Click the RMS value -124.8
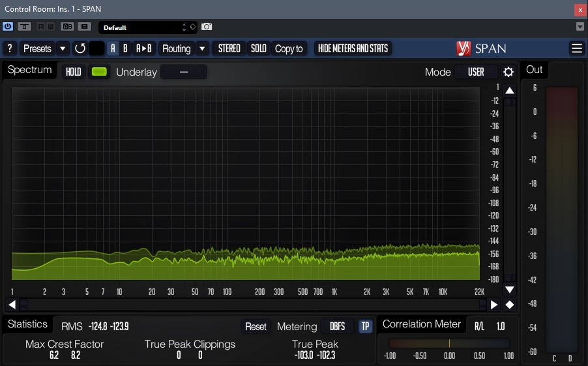This screenshot has width=588, height=366. pos(98,326)
